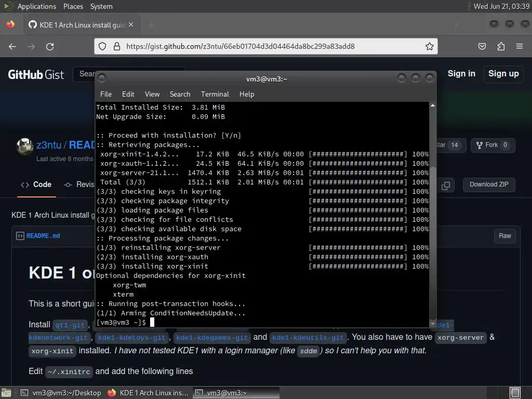The width and height of the screenshot is (532, 399).
Task: Open the Firefox extensions puzzle icon
Action: pos(501,46)
